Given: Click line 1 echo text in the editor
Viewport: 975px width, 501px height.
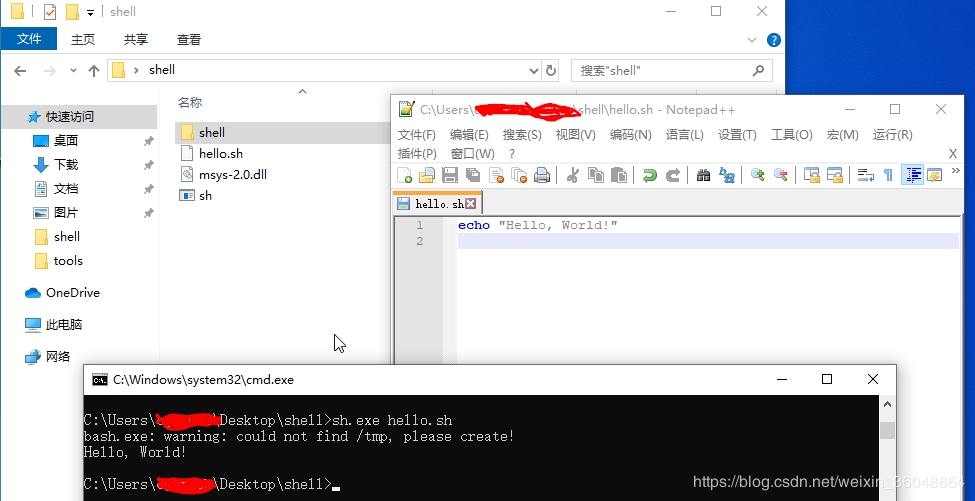Looking at the screenshot, I should click(x=537, y=225).
